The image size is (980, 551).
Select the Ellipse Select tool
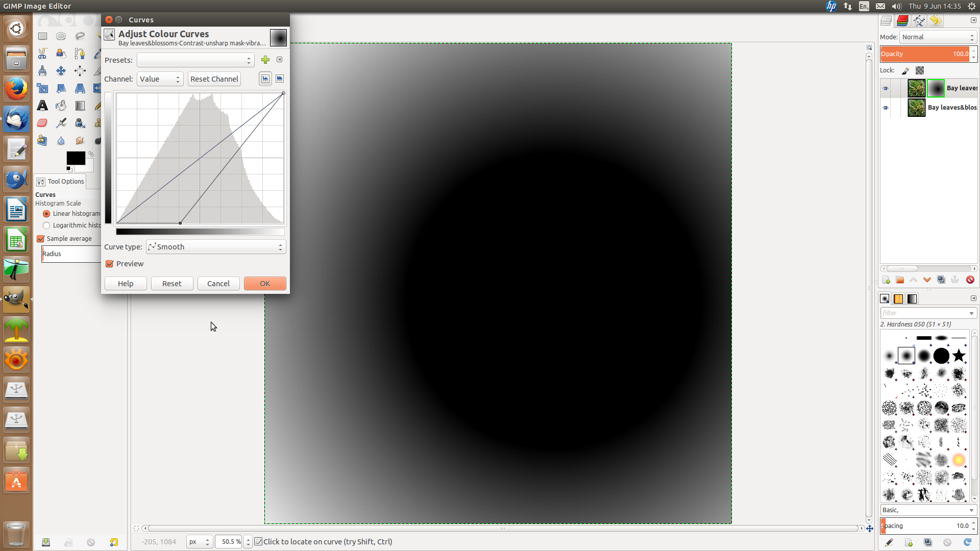point(61,36)
